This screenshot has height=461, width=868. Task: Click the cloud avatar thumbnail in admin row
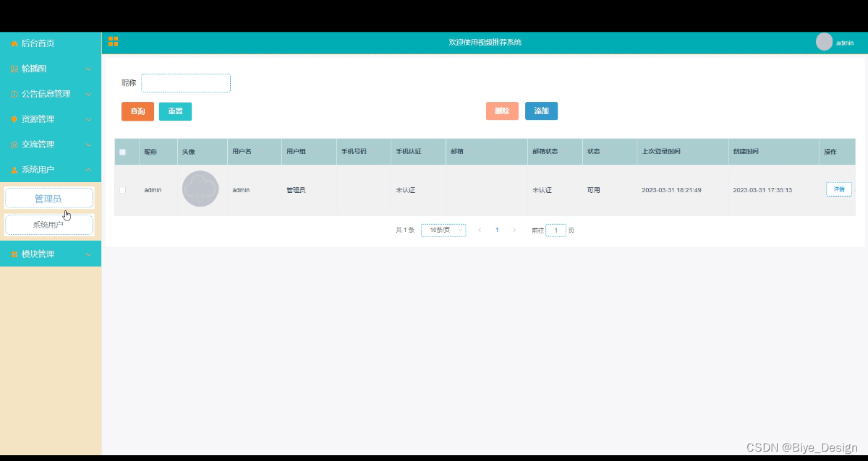pos(200,189)
